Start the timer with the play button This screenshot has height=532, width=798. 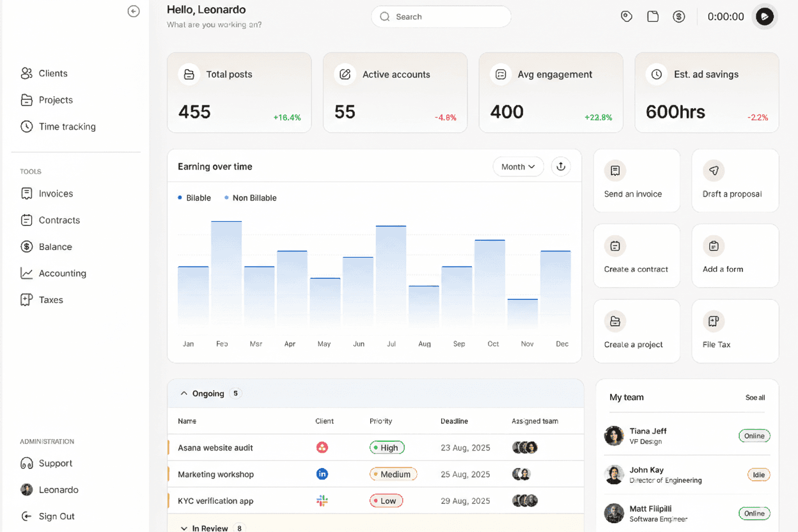click(x=765, y=17)
